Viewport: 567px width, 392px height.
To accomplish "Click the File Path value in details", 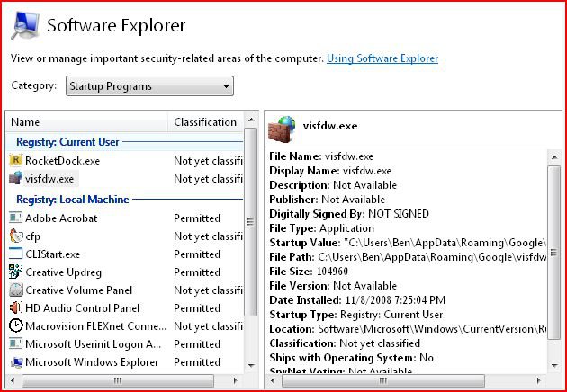I will 432,257.
